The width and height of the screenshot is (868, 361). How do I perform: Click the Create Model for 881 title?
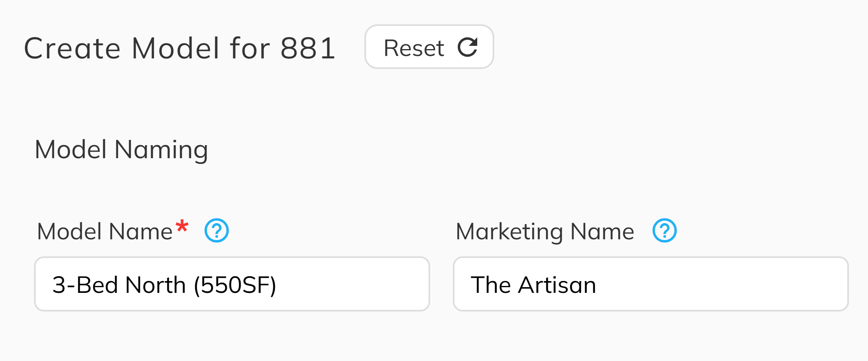pos(180,47)
